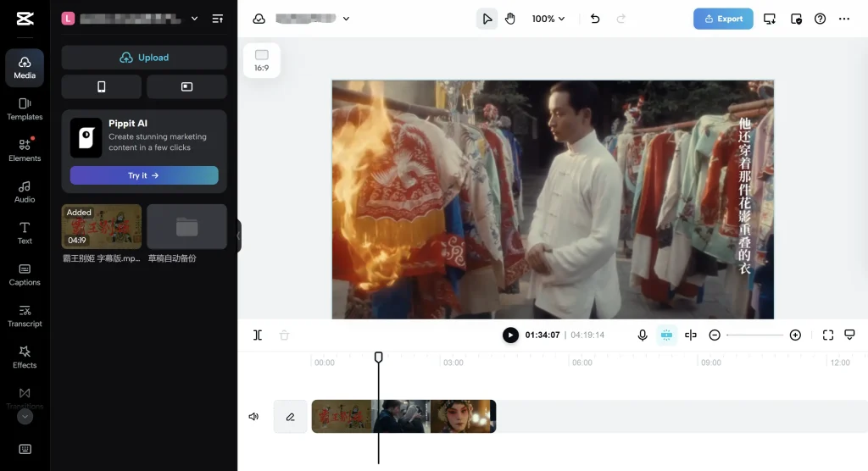Toggle timeline auto snapping
Image resolution: width=868 pixels, height=471 pixels.
coord(666,335)
